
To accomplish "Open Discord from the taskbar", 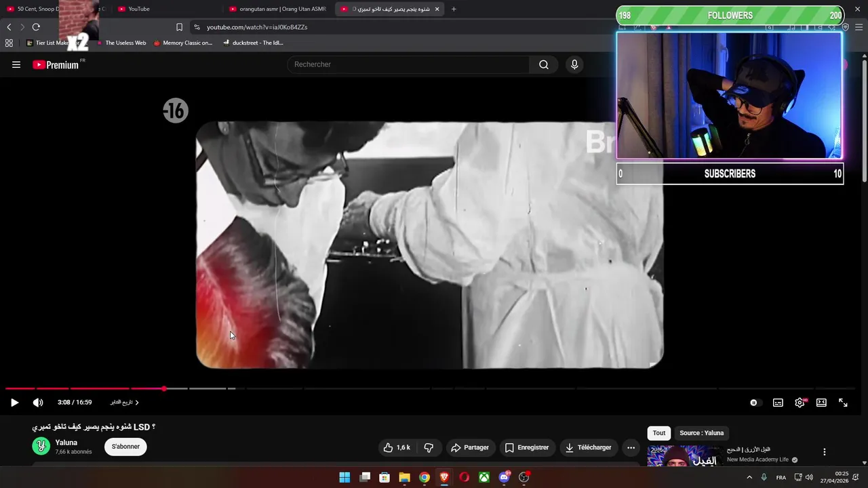I will pos(504,477).
